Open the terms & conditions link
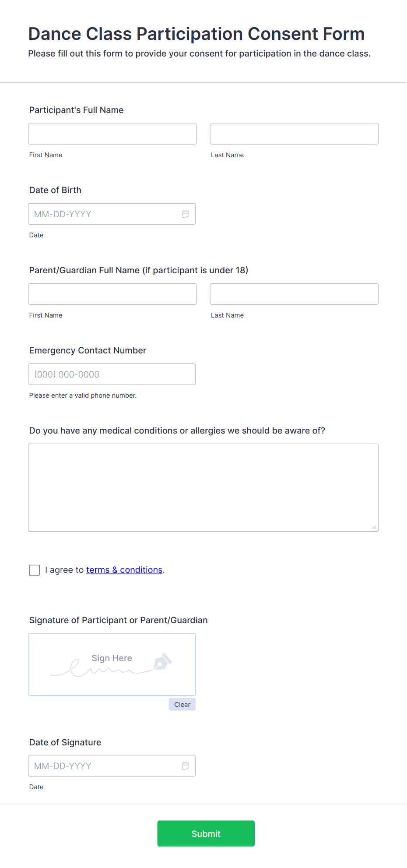 pos(124,570)
